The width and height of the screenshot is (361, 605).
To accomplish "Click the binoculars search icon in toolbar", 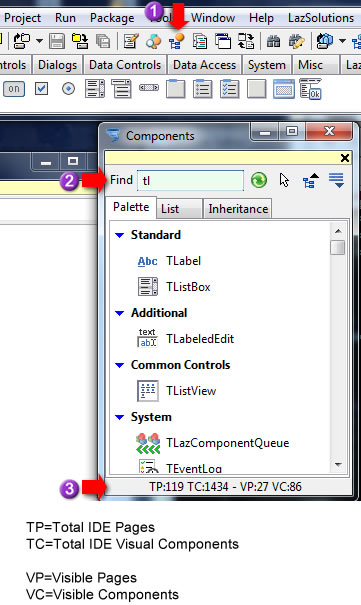I will click(x=273, y=41).
